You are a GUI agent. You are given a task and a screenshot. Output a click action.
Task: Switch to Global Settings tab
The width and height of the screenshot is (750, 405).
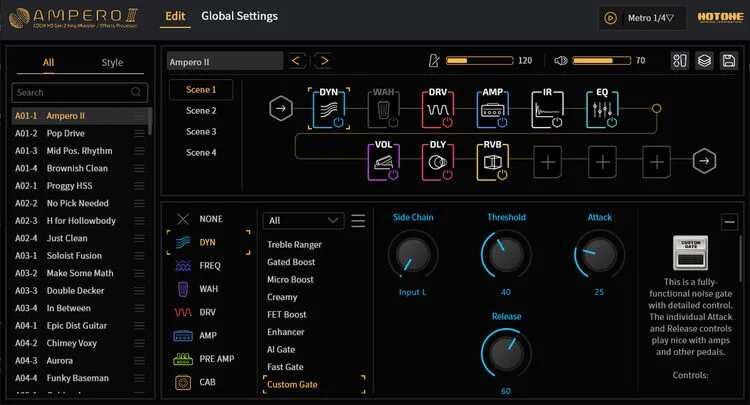coord(239,16)
